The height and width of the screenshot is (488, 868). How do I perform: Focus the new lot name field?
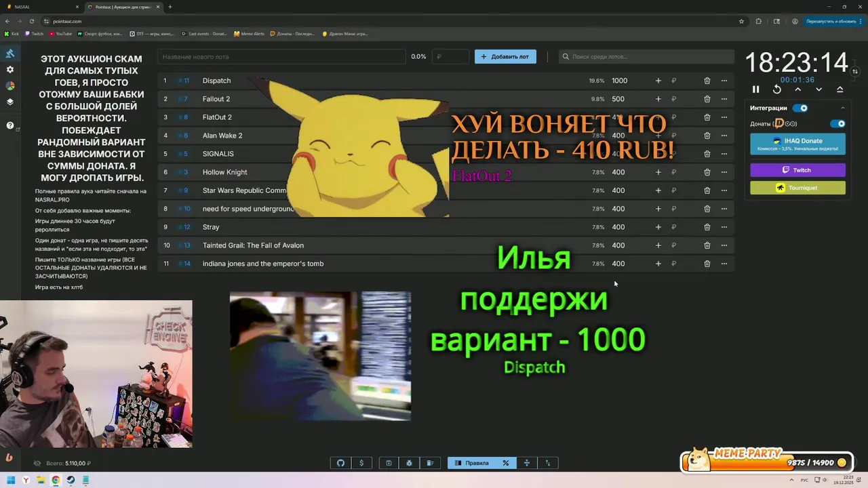(x=281, y=57)
